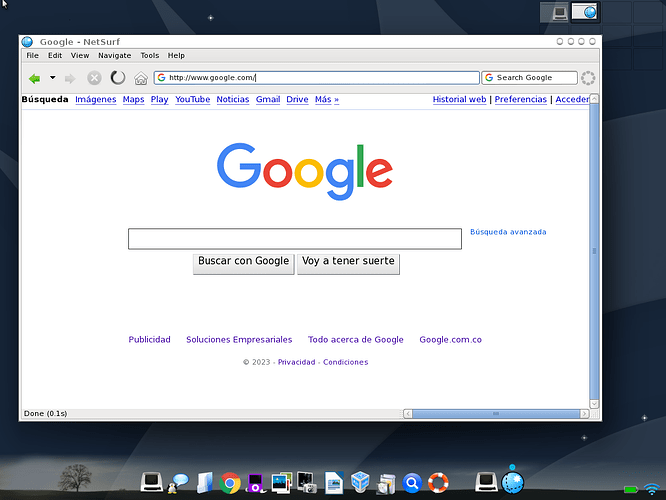Click the Acceder sign-in link
The width and height of the screenshot is (666, 500).
pos(572,99)
